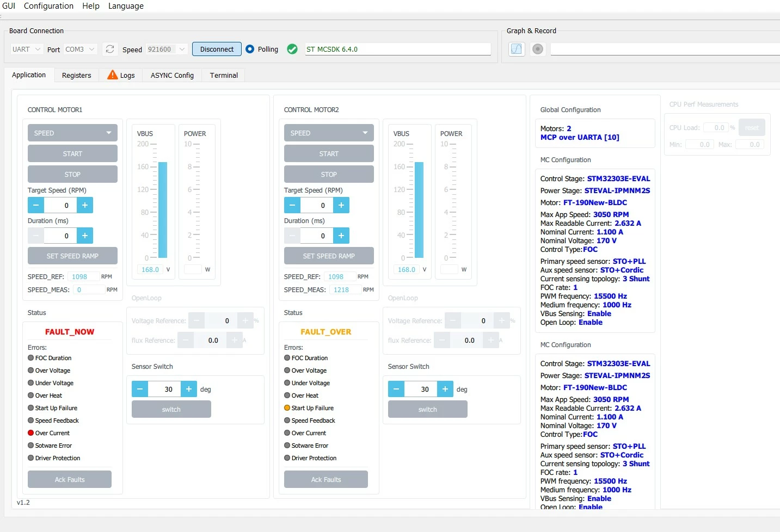Toggle the Polling radio button
Image resolution: width=780 pixels, height=532 pixels.
tap(250, 49)
